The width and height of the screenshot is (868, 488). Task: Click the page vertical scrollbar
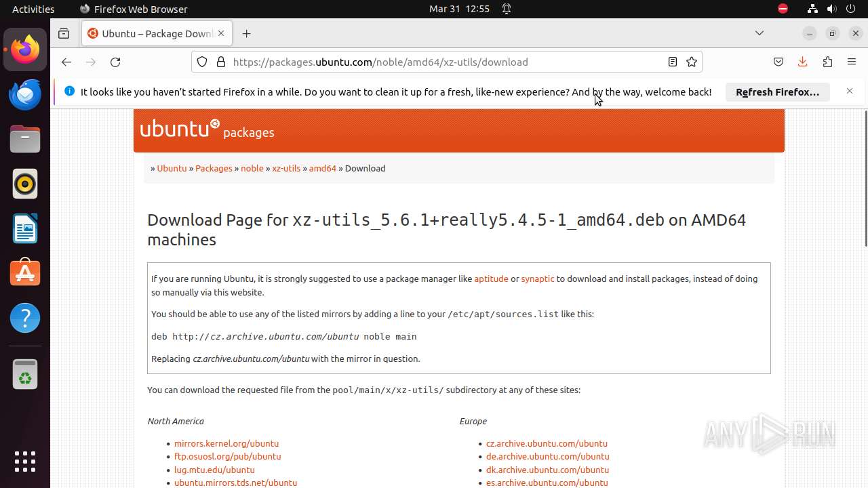[865, 178]
